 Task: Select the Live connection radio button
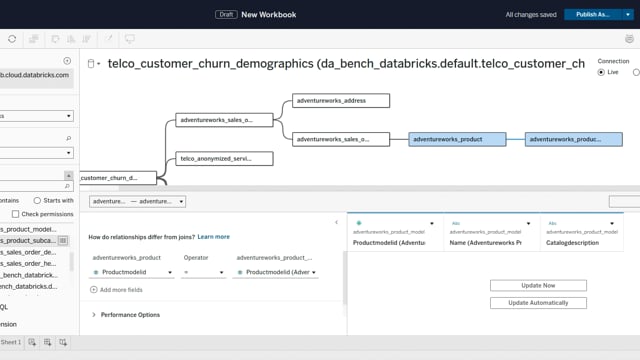coord(601,72)
